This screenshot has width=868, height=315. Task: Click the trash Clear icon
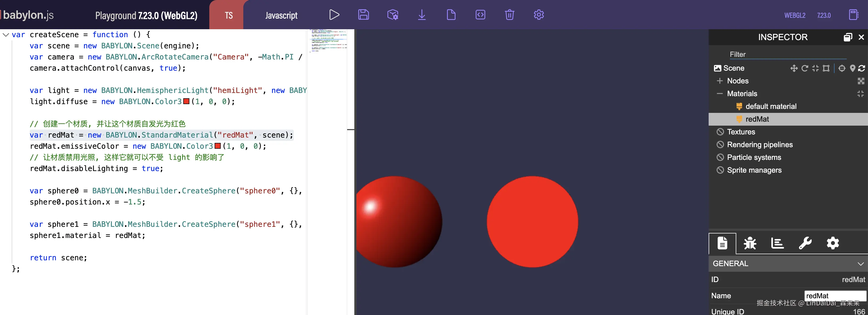coord(509,15)
